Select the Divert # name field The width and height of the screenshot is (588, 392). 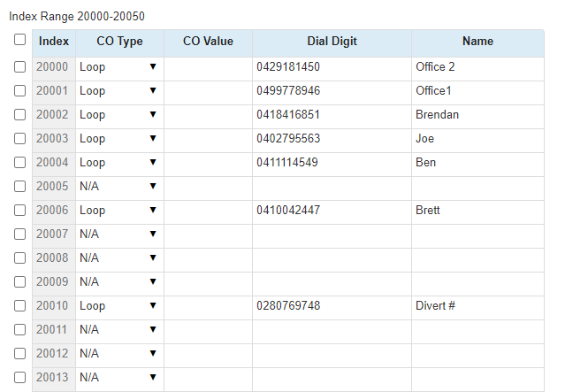point(477,305)
